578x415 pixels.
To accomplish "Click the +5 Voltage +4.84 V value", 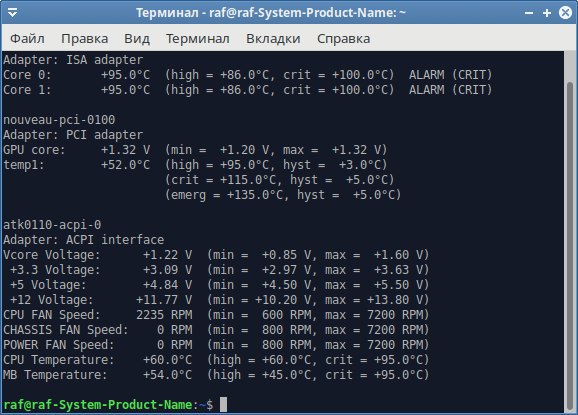I will pyautogui.click(x=168, y=285).
